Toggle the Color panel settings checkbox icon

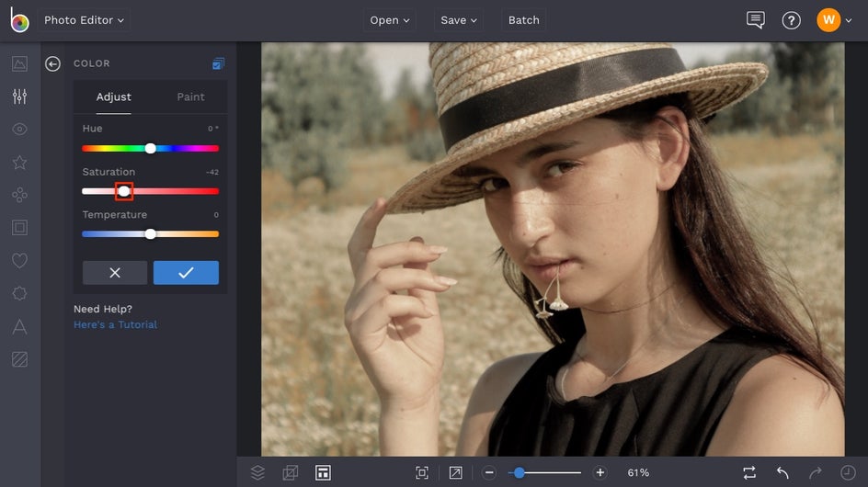tap(218, 63)
